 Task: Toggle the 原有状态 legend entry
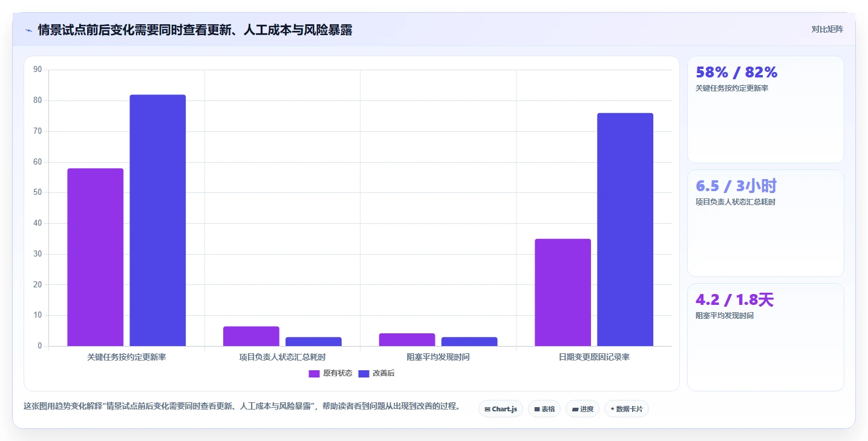pyautogui.click(x=330, y=373)
